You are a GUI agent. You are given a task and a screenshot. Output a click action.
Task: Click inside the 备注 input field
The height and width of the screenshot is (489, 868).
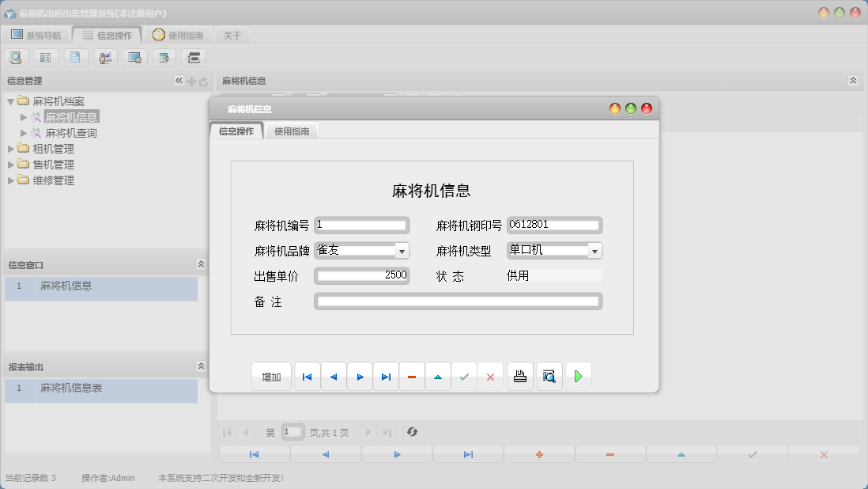pos(457,301)
